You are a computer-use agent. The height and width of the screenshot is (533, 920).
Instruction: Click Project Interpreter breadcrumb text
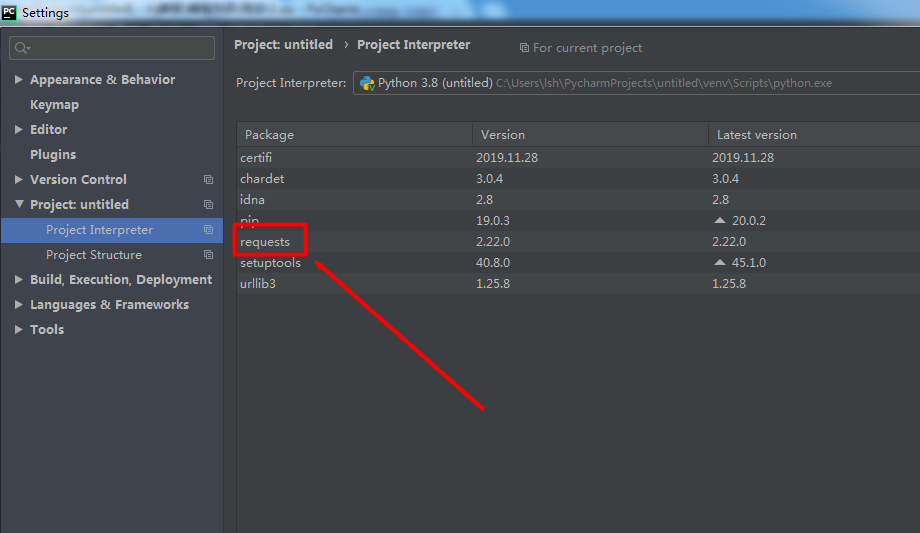pos(414,45)
